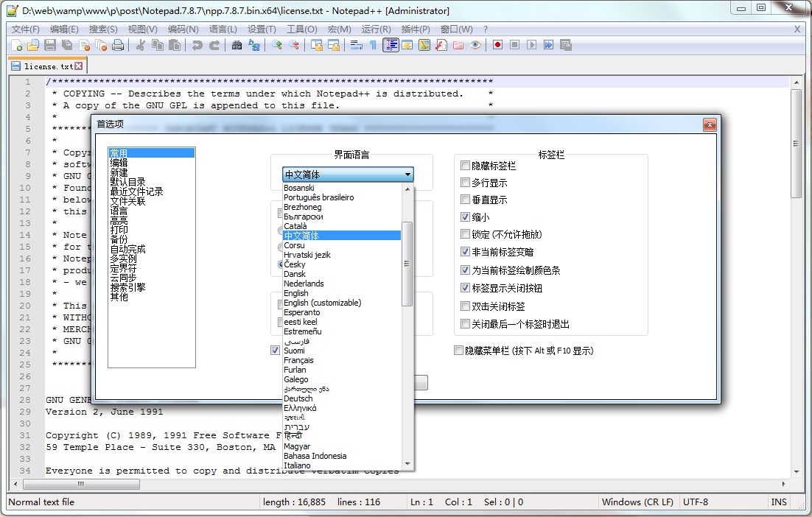
Task: Open the 设置(T) menu
Action: pyautogui.click(x=262, y=29)
